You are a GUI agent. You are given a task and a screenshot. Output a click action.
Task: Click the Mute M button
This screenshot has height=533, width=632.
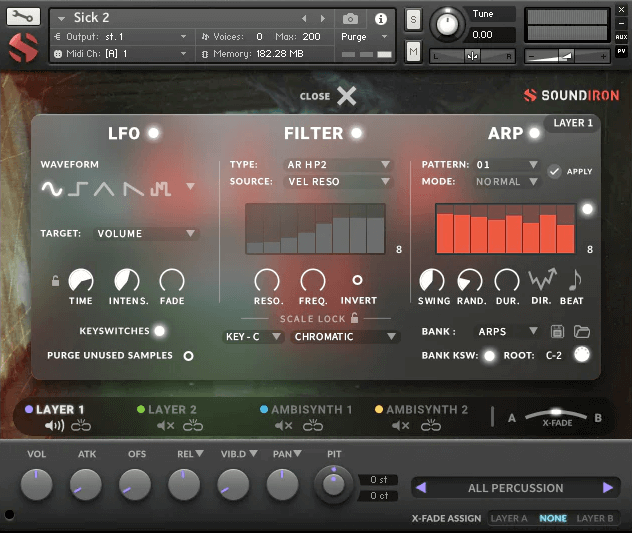pyautogui.click(x=414, y=51)
